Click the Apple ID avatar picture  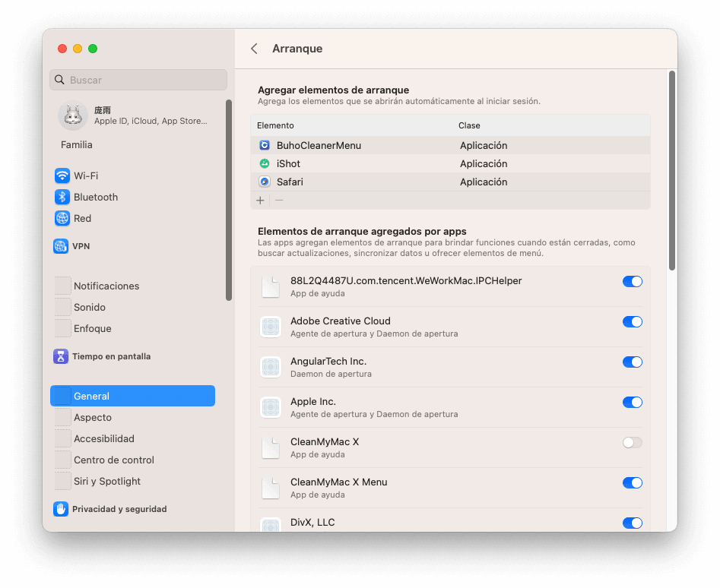[73, 115]
